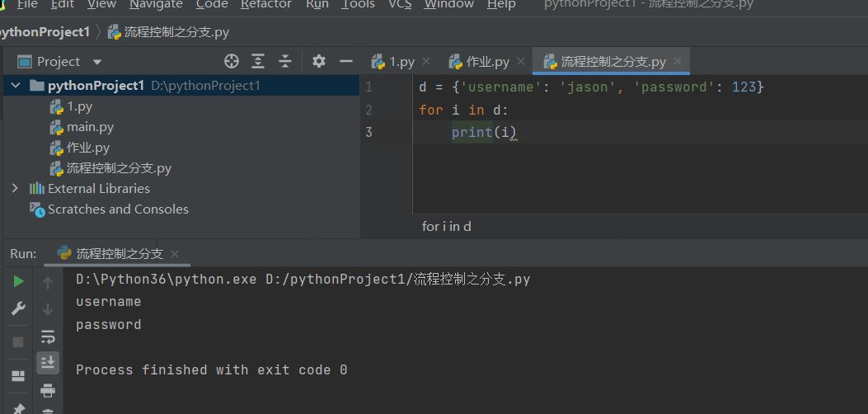Expand the External Libraries node
This screenshot has height=414, width=868.
click(15, 189)
